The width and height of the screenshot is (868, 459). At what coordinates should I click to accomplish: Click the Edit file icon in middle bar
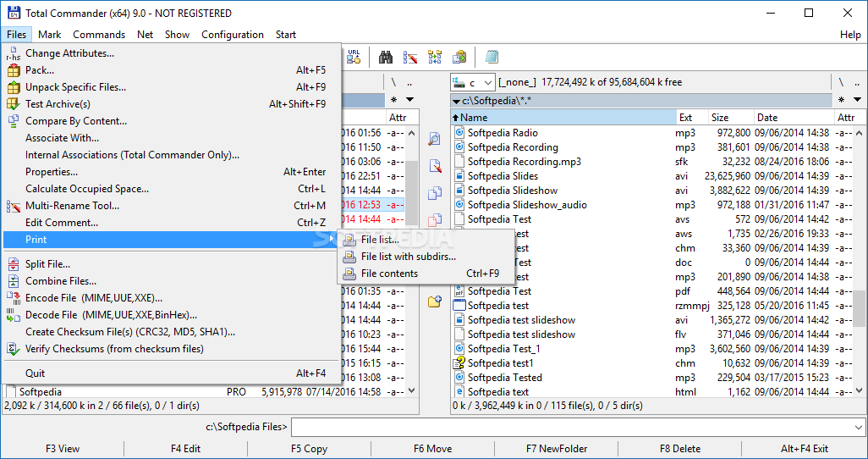(x=435, y=166)
